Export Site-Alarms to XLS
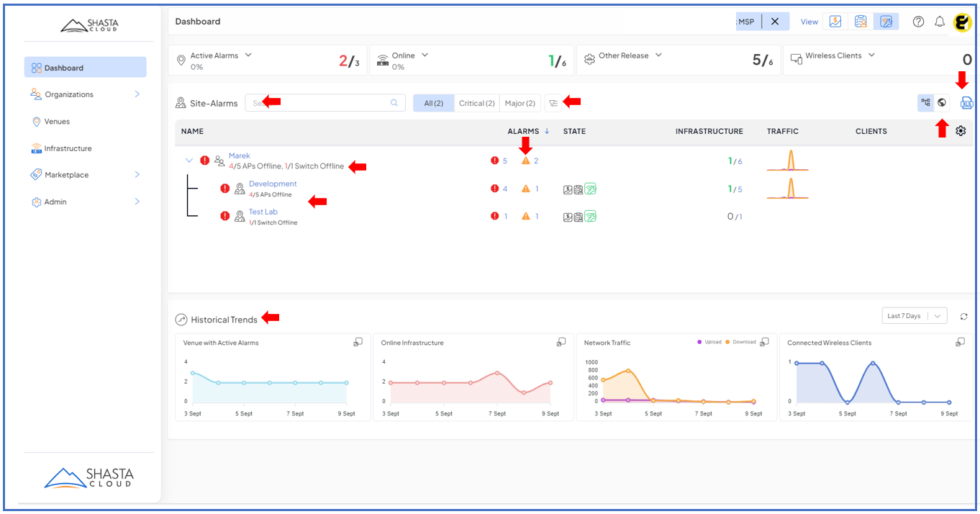 point(967,103)
